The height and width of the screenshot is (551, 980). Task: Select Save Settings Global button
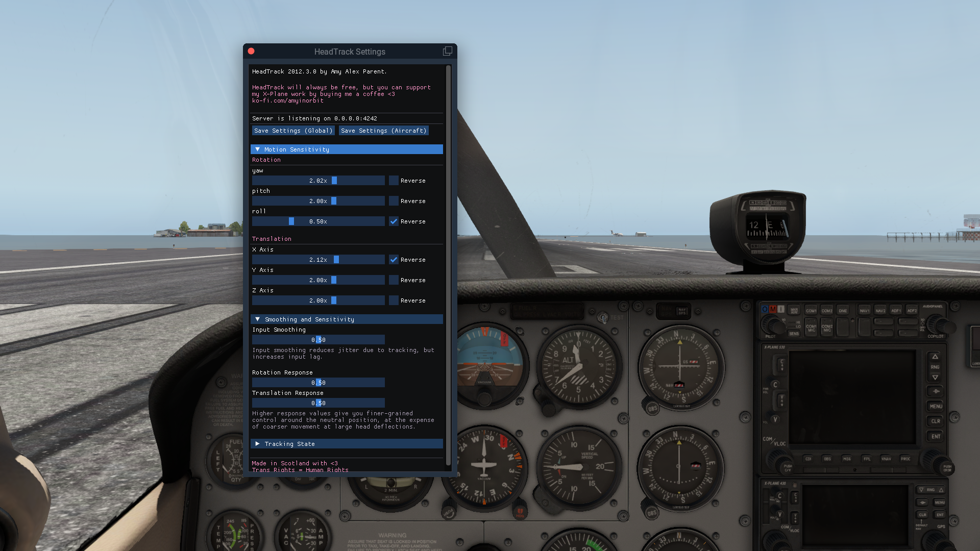pos(293,131)
